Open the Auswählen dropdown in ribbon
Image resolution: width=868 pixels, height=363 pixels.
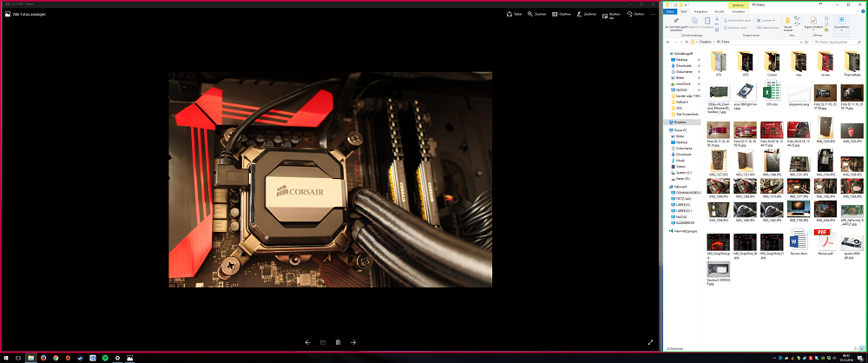[841, 23]
